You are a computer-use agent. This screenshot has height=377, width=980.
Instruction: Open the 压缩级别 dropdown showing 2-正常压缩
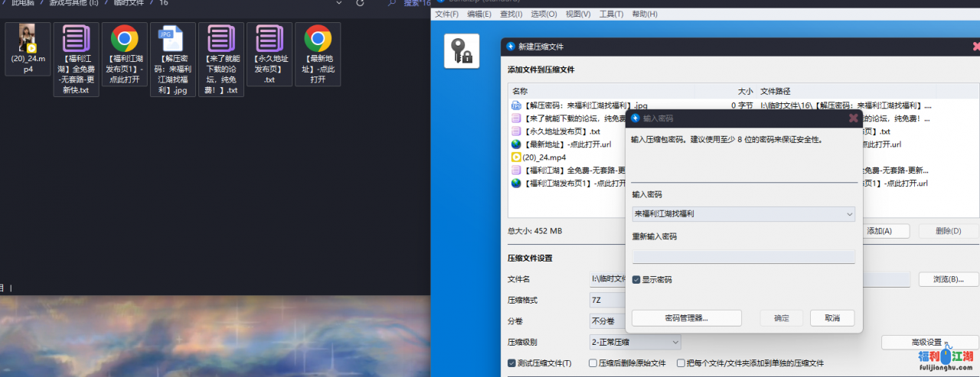(x=635, y=342)
